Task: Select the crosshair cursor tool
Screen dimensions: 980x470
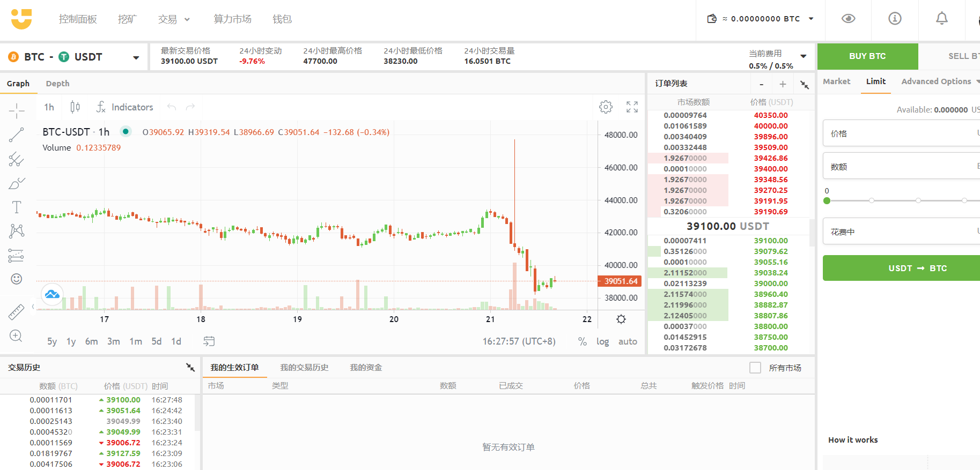Action: coord(17,111)
